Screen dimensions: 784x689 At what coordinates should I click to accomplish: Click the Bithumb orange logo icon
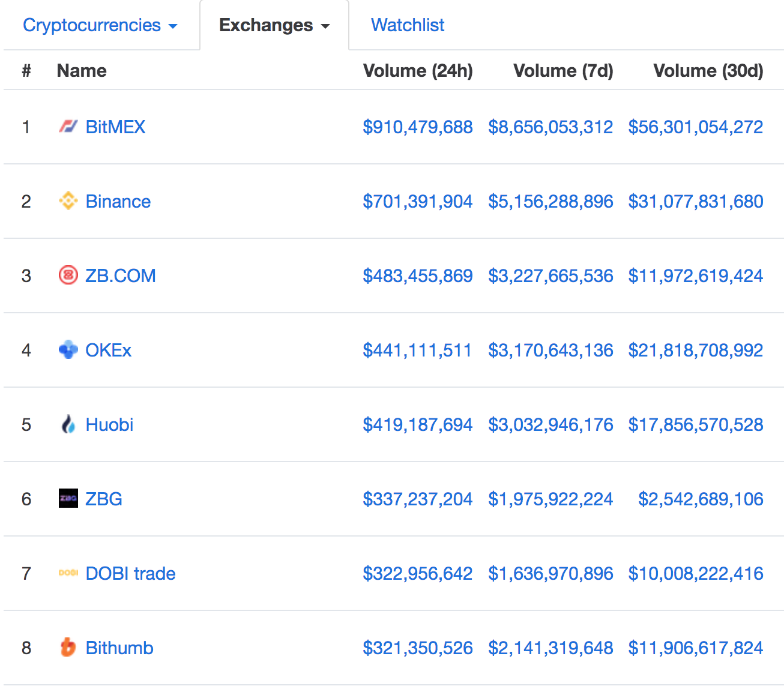(x=68, y=648)
